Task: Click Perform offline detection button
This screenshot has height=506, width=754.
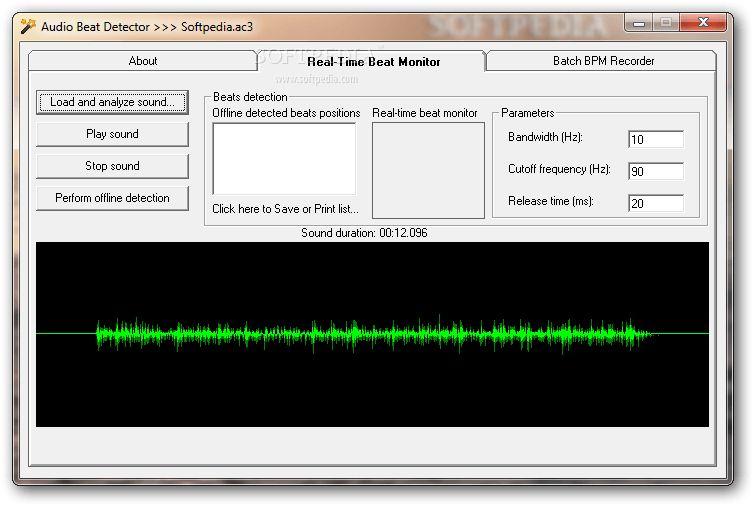Action: [113, 198]
